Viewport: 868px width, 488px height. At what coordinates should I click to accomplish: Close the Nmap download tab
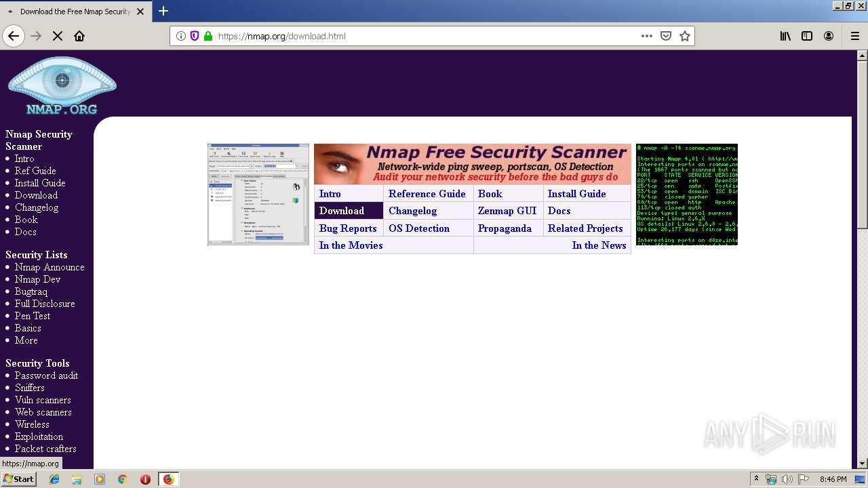[x=140, y=12]
